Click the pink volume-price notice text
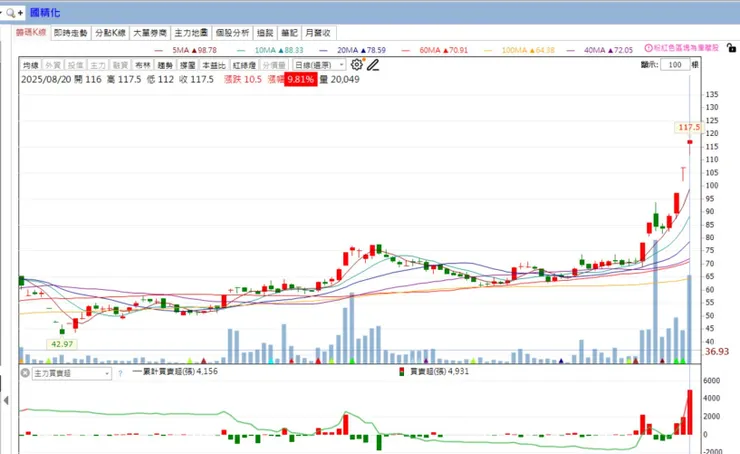The height and width of the screenshot is (454, 740). tap(686, 48)
